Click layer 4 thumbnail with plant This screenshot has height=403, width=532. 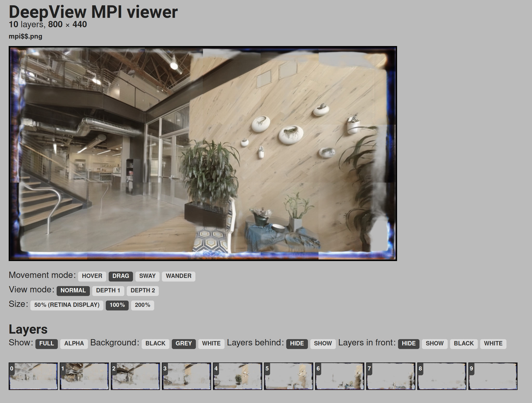[238, 376]
